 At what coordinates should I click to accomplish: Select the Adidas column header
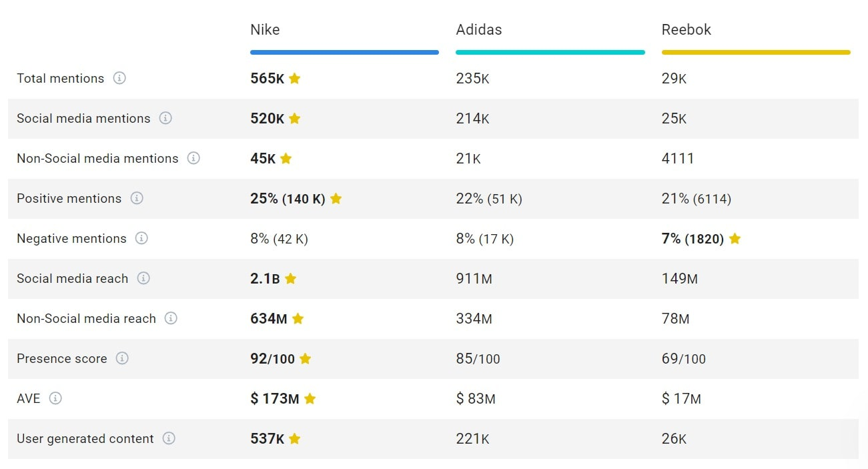(478, 30)
